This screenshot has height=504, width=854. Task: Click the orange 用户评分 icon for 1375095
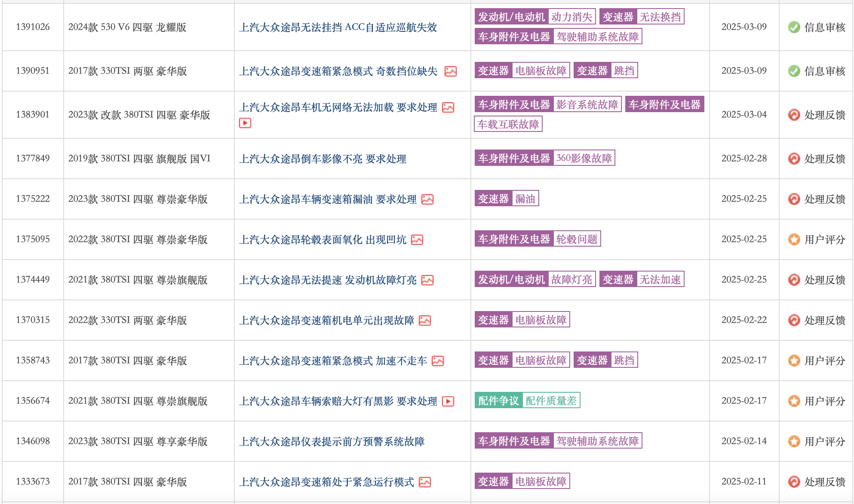tap(794, 239)
